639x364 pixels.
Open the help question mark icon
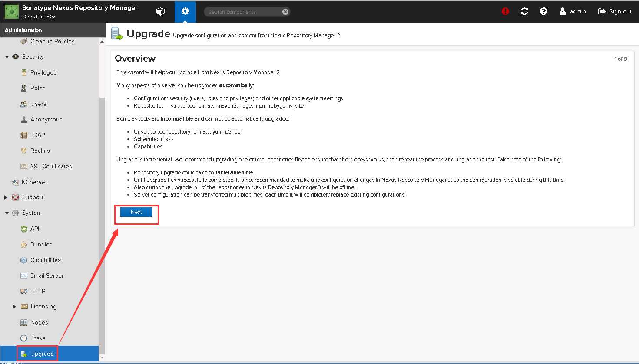(x=543, y=12)
